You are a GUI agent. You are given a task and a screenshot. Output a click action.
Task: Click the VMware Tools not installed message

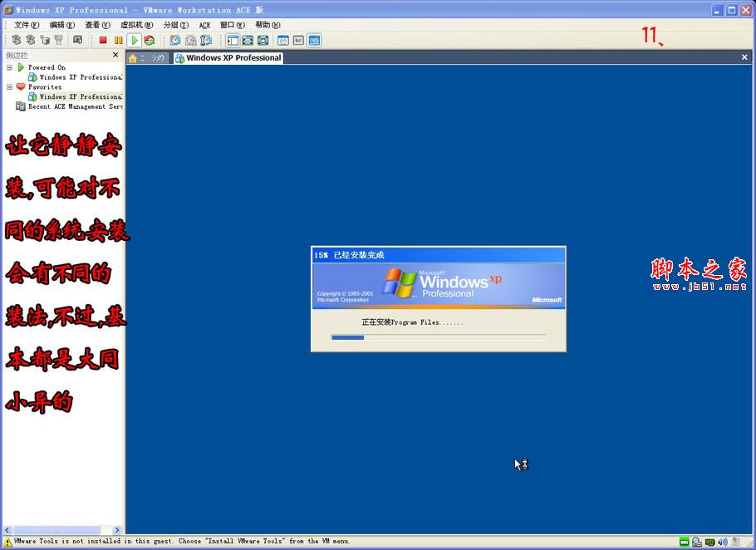coord(182,542)
